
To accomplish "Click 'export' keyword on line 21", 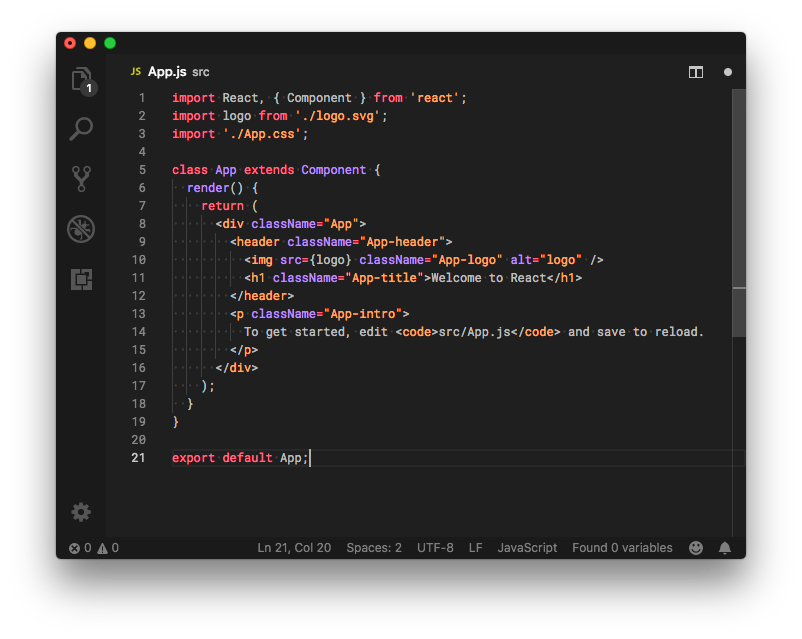I will click(x=193, y=458).
